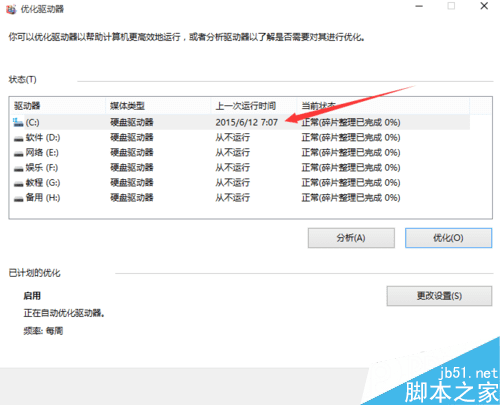This screenshot has height=405, width=500.
Task: Select the (C:) system drive icon
Action: (18, 122)
